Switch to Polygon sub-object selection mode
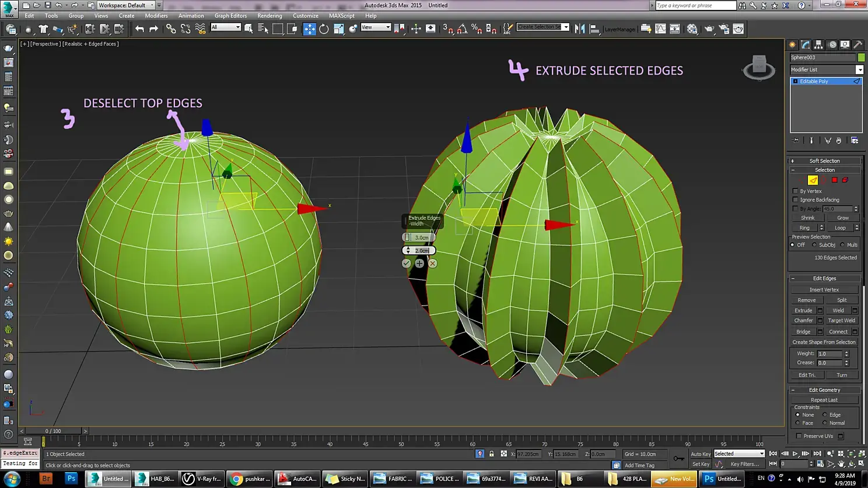This screenshot has height=488, width=868. tap(834, 180)
